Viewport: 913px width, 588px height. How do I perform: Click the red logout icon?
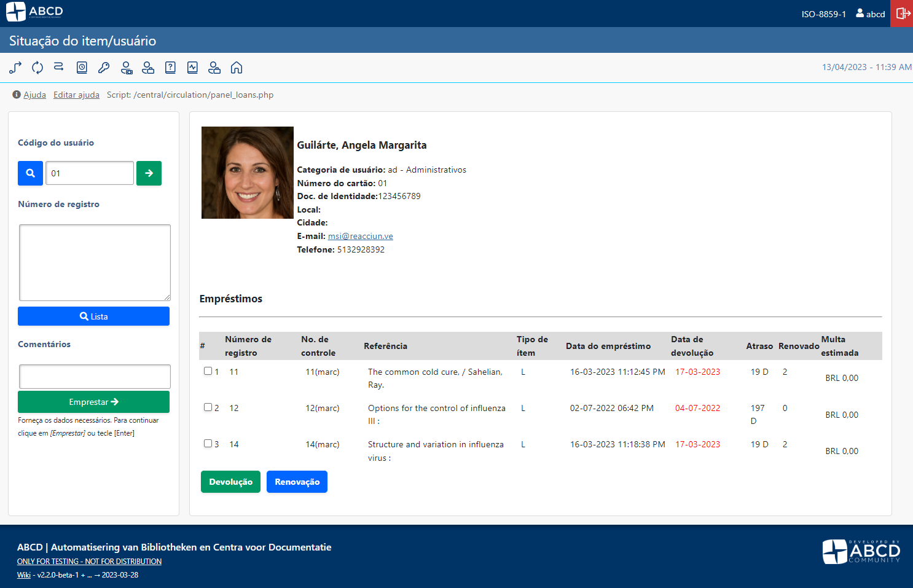(x=902, y=14)
